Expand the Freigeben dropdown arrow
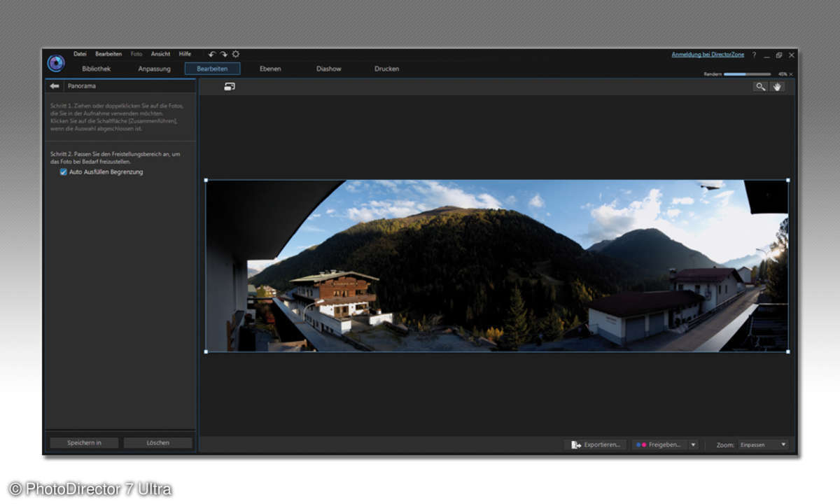Viewport: 840px width, 504px height. click(x=693, y=444)
